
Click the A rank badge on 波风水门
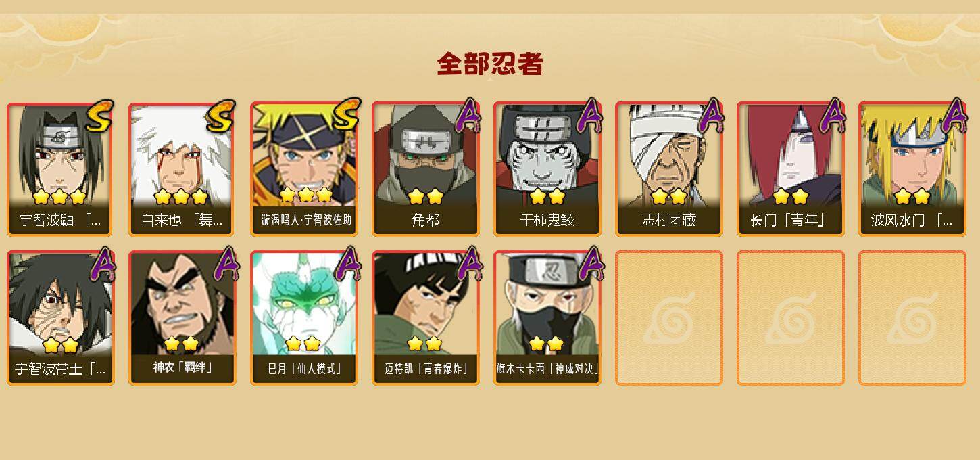[x=954, y=116]
